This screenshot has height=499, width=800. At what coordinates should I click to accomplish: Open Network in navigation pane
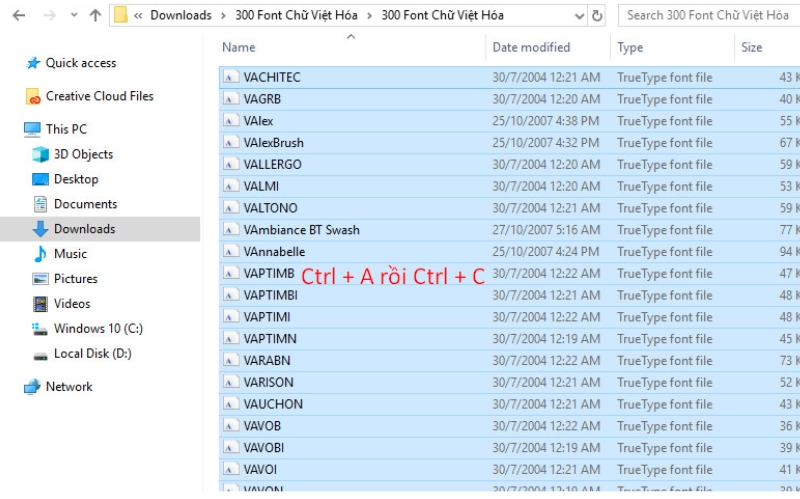point(69,387)
